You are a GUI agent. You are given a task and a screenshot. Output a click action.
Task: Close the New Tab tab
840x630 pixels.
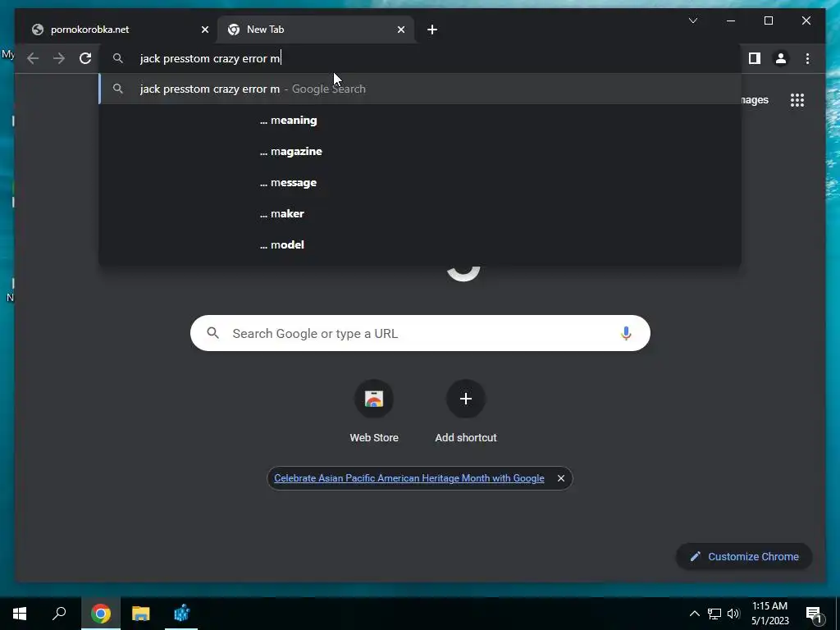click(400, 30)
